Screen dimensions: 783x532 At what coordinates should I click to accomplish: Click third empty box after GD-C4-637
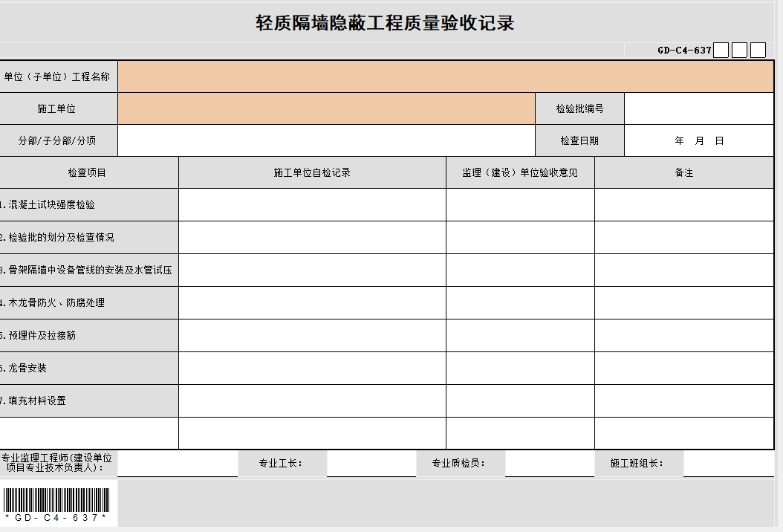click(x=758, y=50)
